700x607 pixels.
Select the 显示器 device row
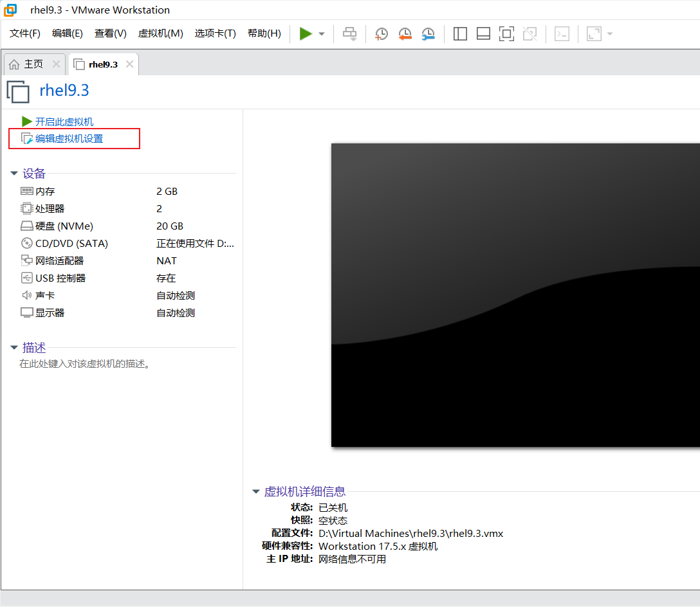click(x=127, y=313)
